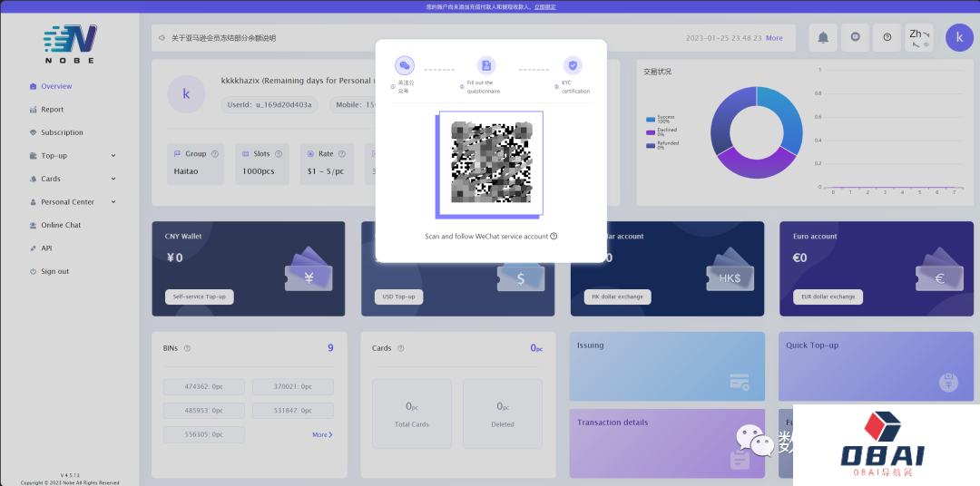Viewport: 980px width, 486px height.
Task: Toggle the Refunded legend swatch in chart
Action: [x=651, y=145]
